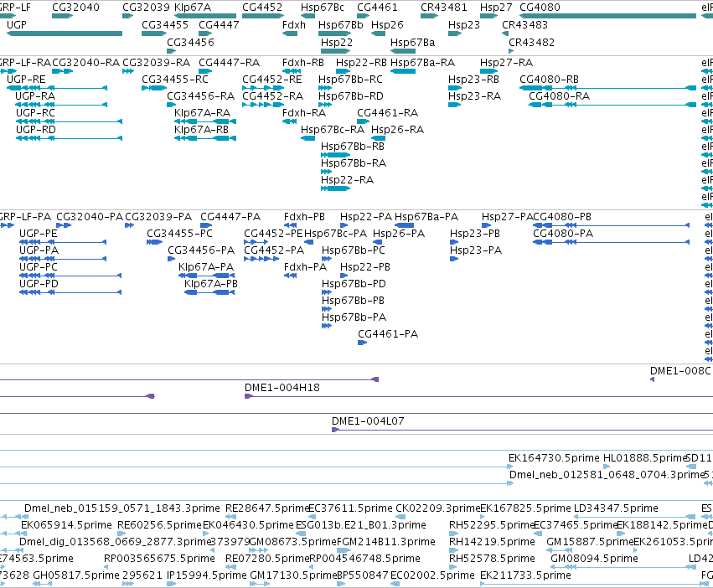Select the Klp67A-PB protein label

click(x=210, y=284)
